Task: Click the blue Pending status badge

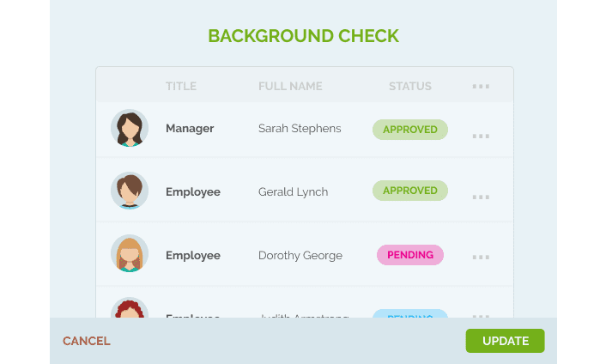Action: pos(410,313)
